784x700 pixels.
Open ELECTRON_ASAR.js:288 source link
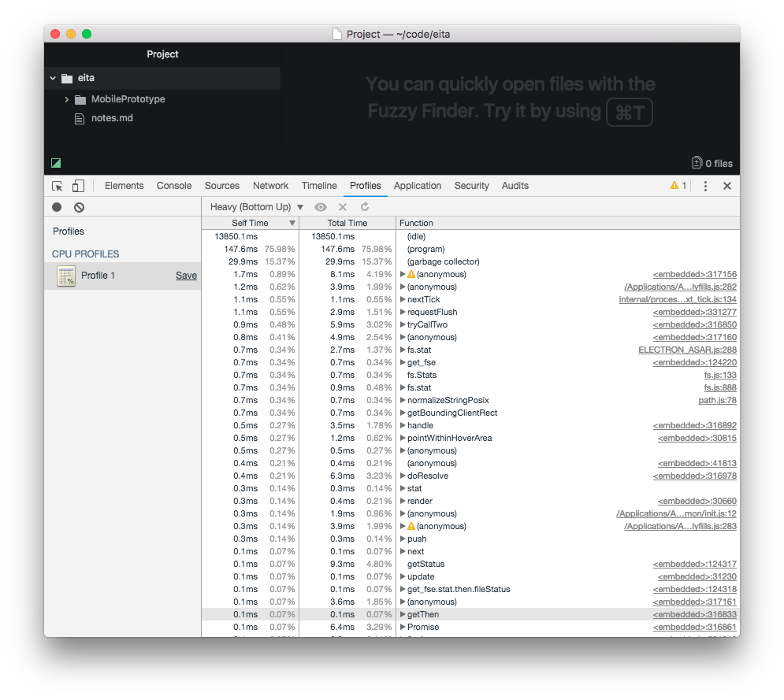click(x=688, y=350)
